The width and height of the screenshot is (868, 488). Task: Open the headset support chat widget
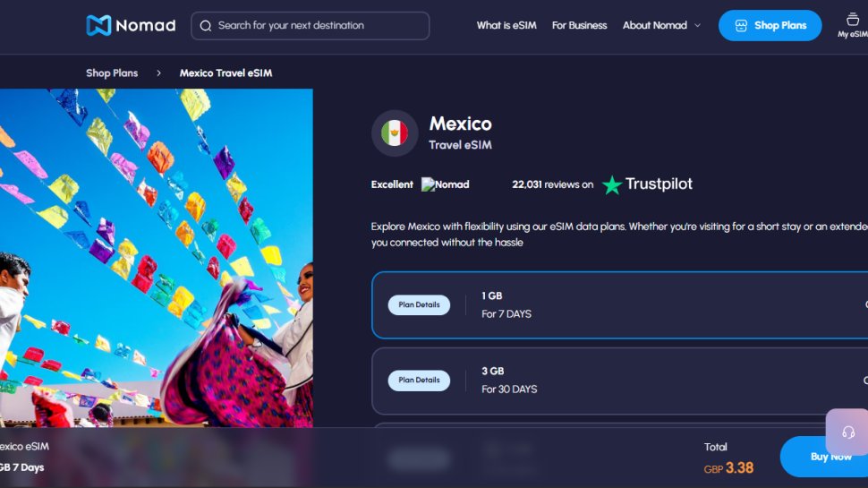coord(848,432)
